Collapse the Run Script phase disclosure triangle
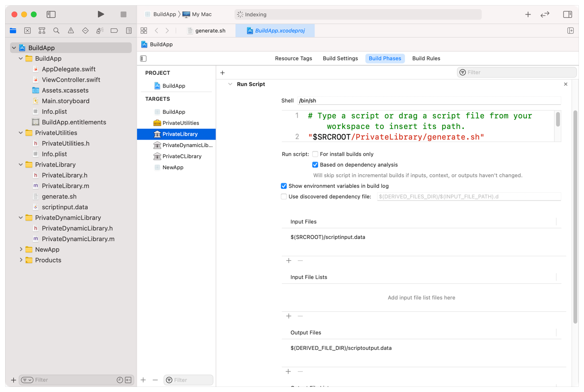Viewport: 584px width, 392px height. click(x=230, y=84)
